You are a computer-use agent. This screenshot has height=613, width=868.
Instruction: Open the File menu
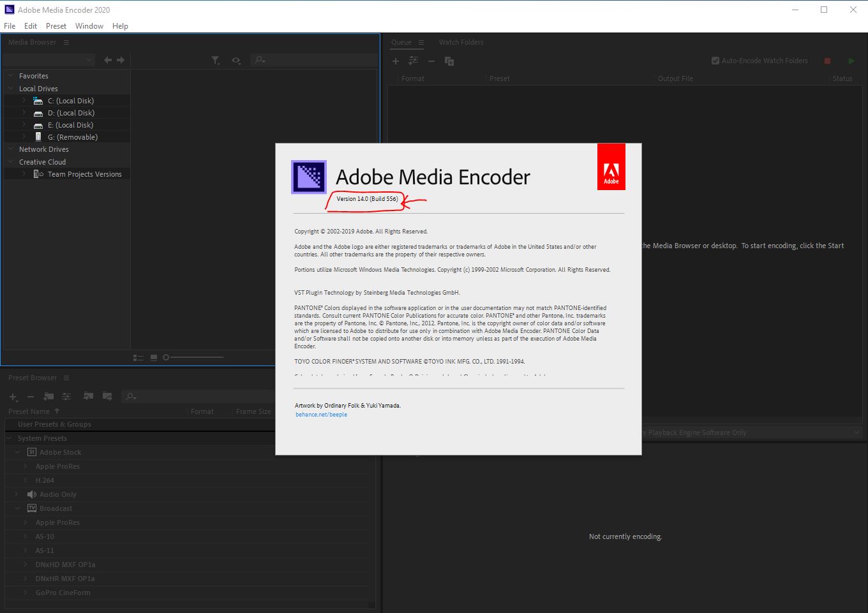[x=10, y=26]
